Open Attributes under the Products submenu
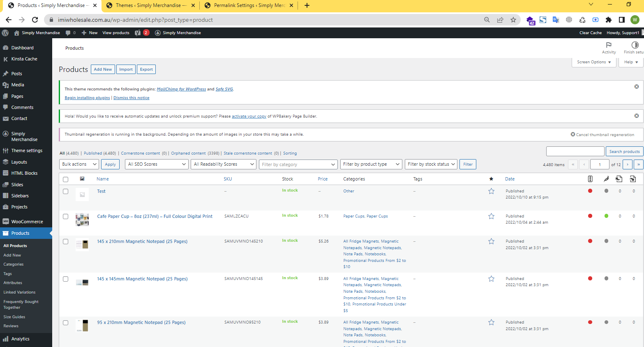 tap(13, 283)
